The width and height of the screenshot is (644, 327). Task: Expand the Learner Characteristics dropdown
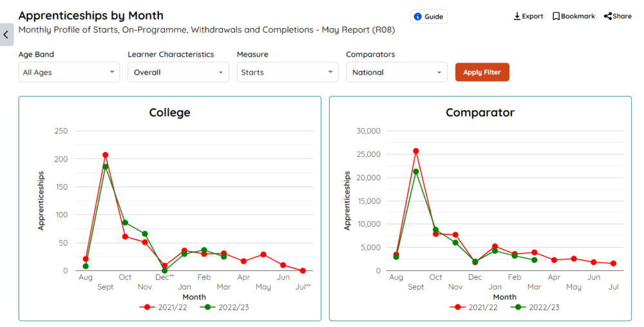tap(178, 72)
